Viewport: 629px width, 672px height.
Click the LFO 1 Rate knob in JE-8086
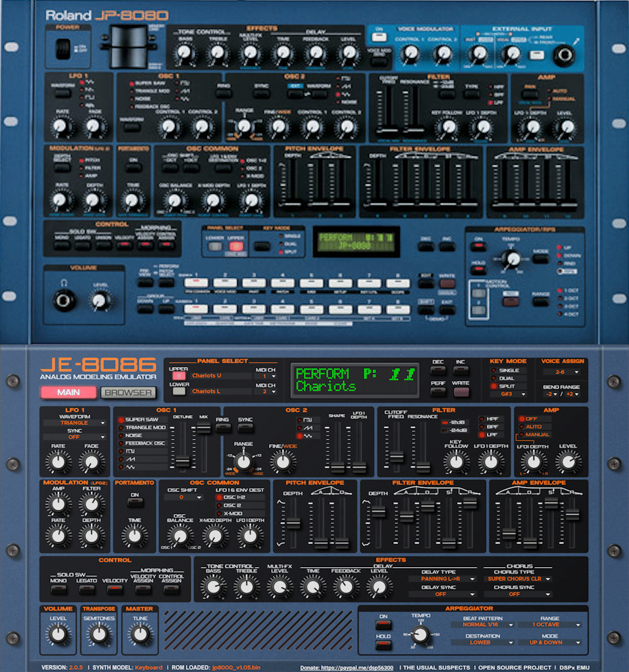(x=58, y=462)
